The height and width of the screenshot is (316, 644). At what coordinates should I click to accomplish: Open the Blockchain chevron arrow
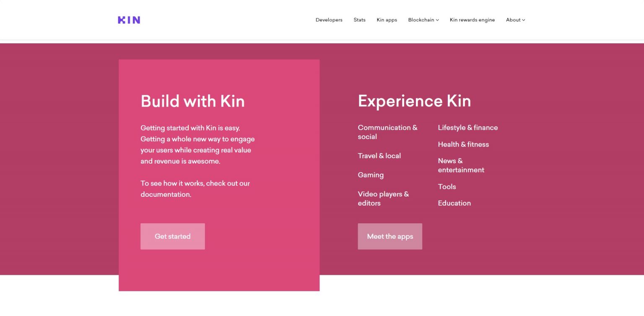click(436, 20)
